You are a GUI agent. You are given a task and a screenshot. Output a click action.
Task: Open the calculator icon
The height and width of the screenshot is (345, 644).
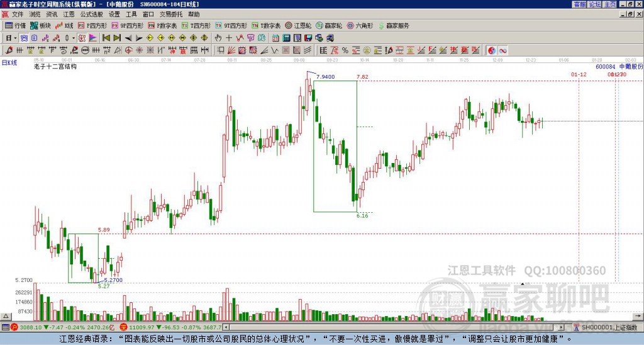287,38
